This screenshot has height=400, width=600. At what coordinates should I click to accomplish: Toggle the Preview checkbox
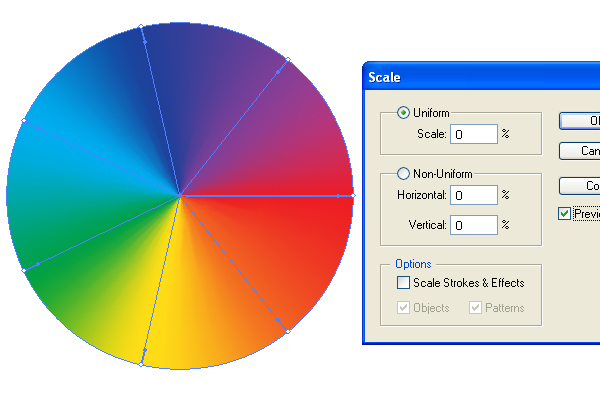pyautogui.click(x=565, y=213)
